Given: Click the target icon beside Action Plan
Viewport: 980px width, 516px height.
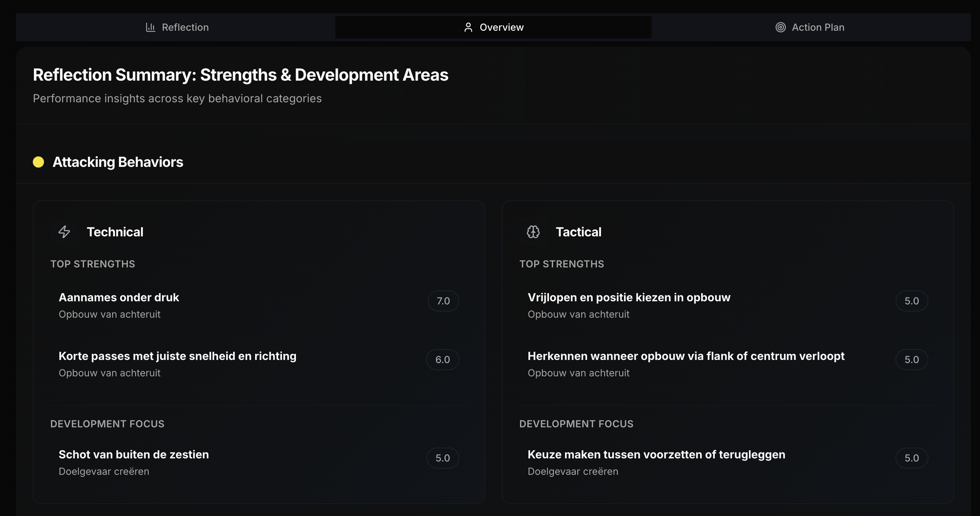Looking at the screenshot, I should coord(780,27).
